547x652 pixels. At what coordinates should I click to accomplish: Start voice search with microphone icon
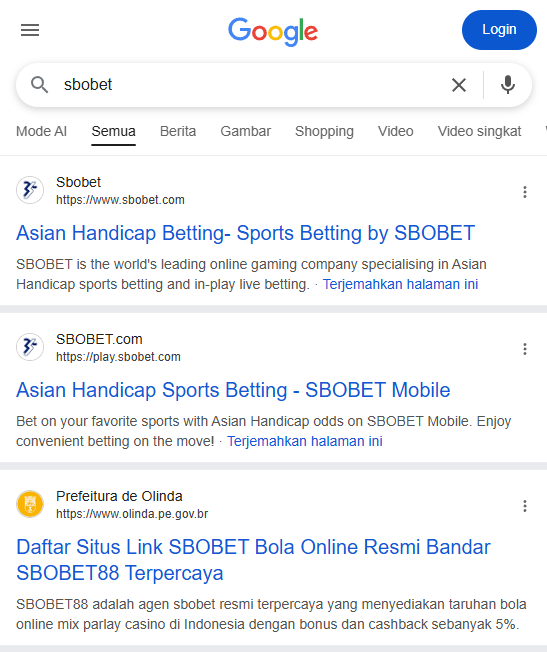click(507, 85)
